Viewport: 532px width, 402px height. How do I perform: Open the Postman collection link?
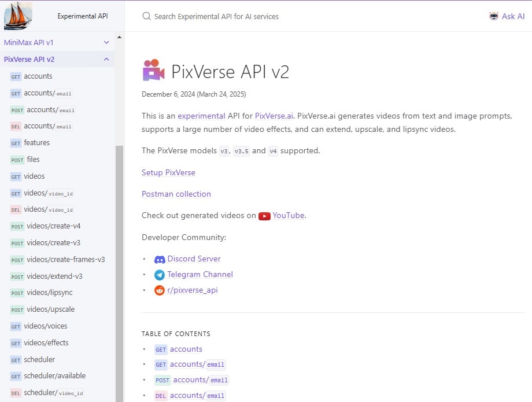[176, 194]
